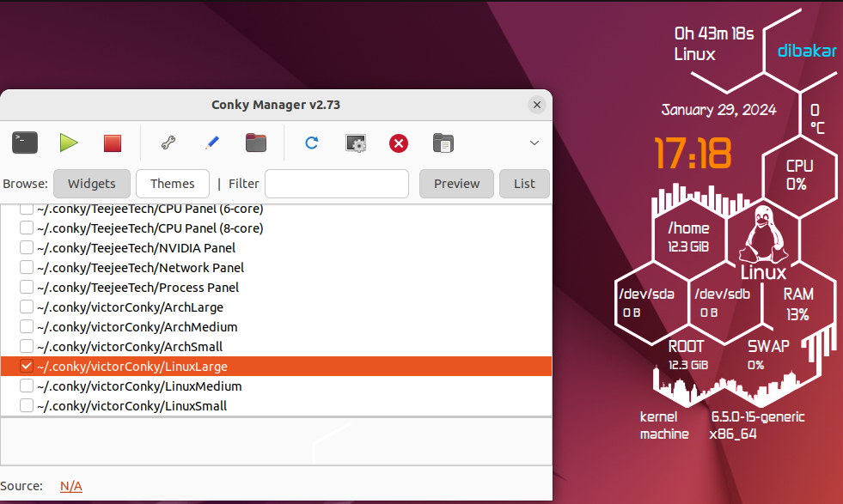Image resolution: width=843 pixels, height=504 pixels.
Task: Import theme pack icon
Action: click(443, 143)
